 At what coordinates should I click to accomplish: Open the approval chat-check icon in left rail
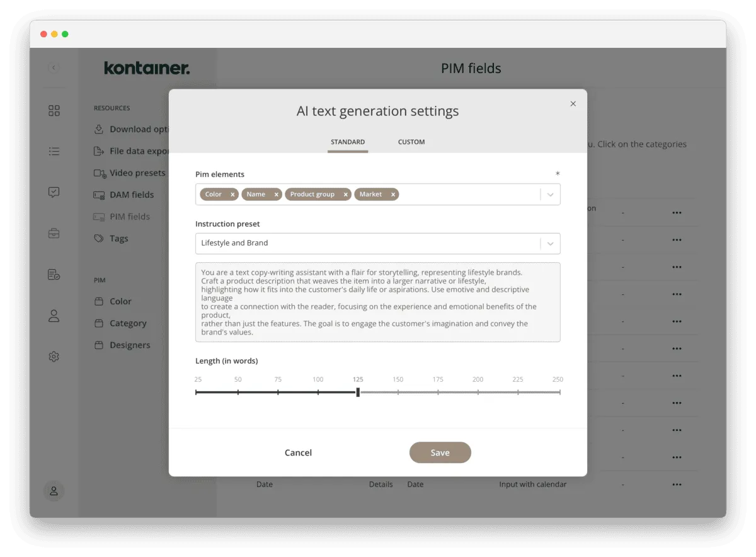[x=54, y=192]
